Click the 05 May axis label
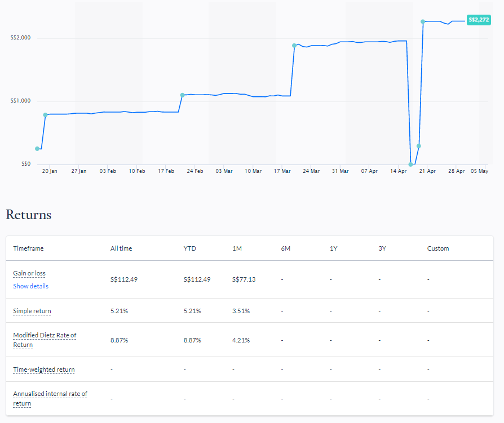504x423 pixels. click(480, 171)
